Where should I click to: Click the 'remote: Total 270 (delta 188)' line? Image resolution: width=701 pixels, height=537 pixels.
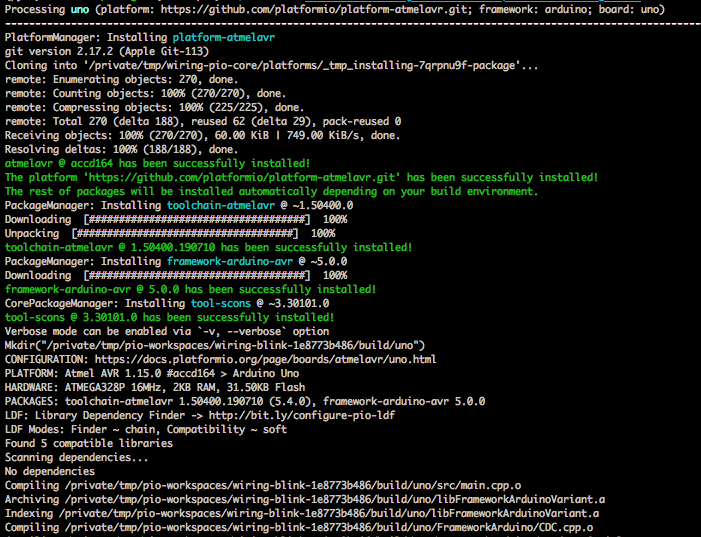[x=203, y=121]
